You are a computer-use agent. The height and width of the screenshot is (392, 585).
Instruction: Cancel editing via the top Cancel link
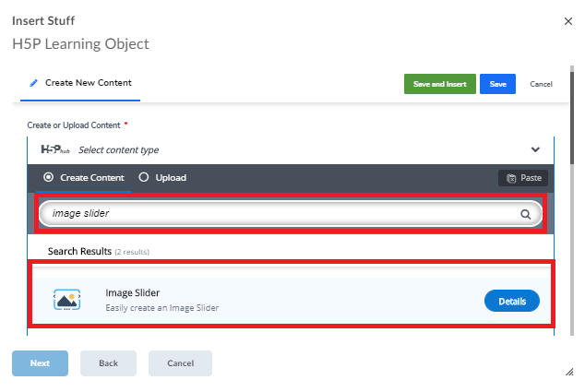(x=541, y=84)
